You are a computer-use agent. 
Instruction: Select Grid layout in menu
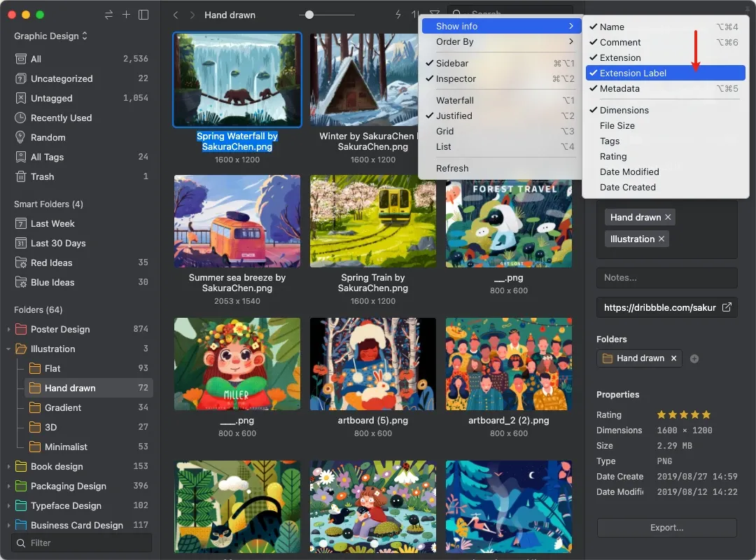500,131
